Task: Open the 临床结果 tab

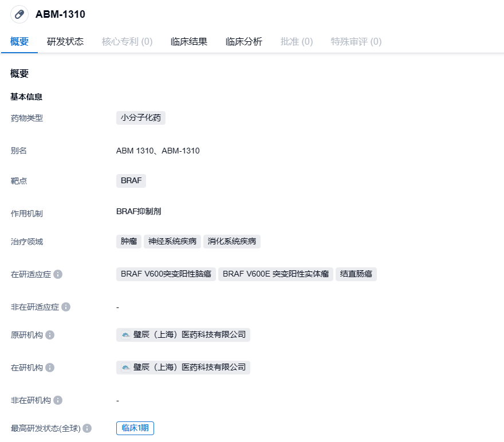Action: coord(189,42)
